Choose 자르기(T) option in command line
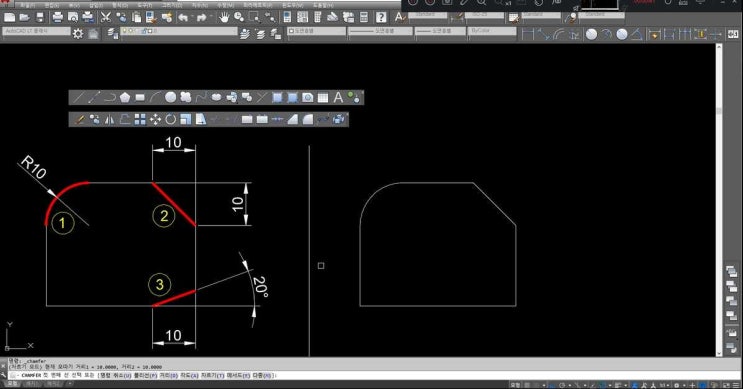 pos(213,376)
